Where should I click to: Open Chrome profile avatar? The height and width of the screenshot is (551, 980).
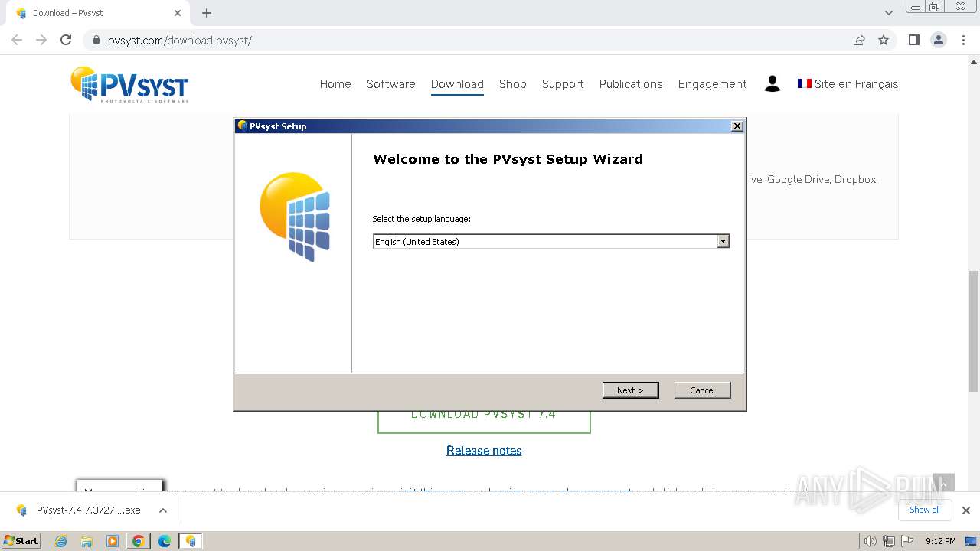[x=939, y=40]
